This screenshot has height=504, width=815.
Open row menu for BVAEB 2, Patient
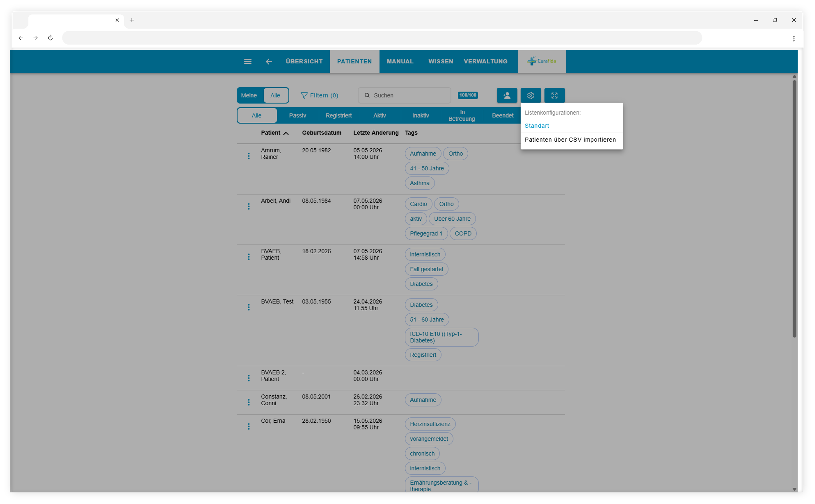click(249, 378)
